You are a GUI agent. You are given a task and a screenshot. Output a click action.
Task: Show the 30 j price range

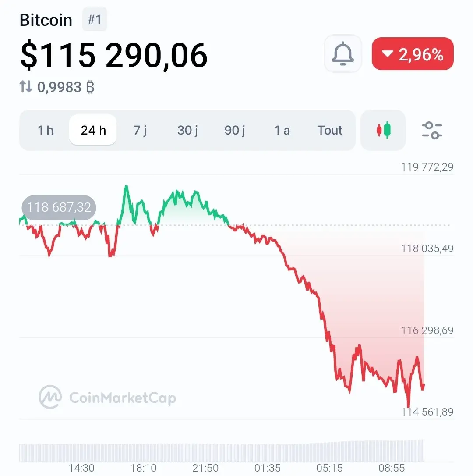(187, 130)
